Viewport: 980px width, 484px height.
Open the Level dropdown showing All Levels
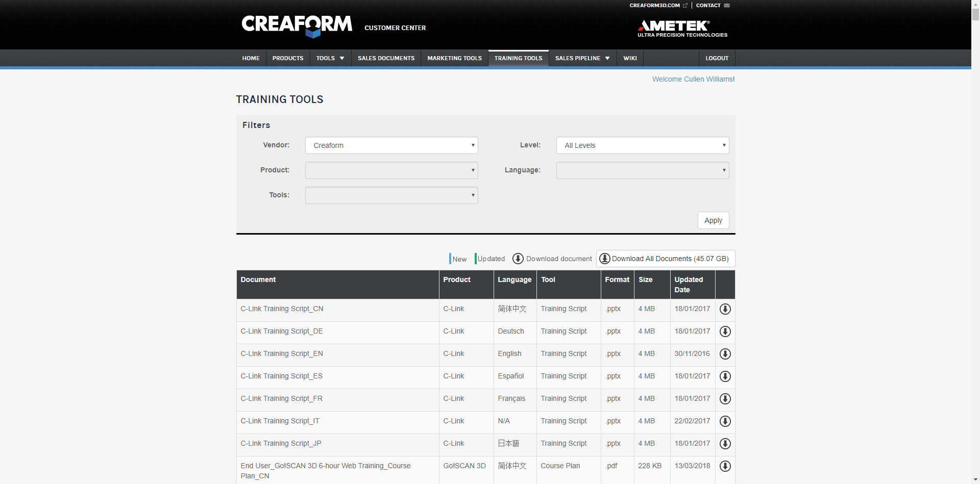pos(643,145)
